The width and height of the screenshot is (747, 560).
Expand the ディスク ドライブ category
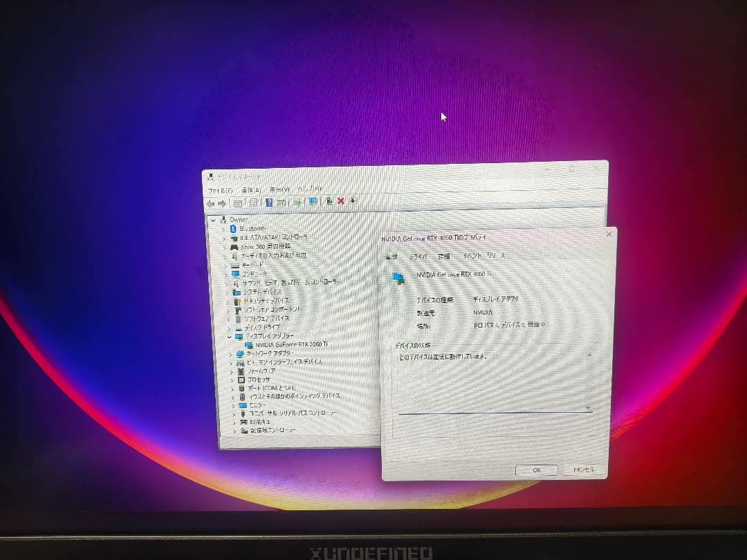point(229,328)
